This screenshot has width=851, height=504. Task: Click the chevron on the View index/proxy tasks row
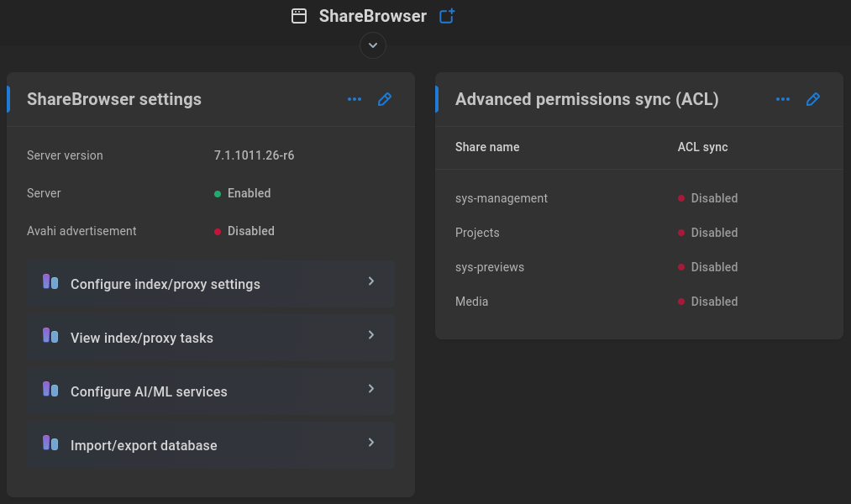(x=371, y=334)
